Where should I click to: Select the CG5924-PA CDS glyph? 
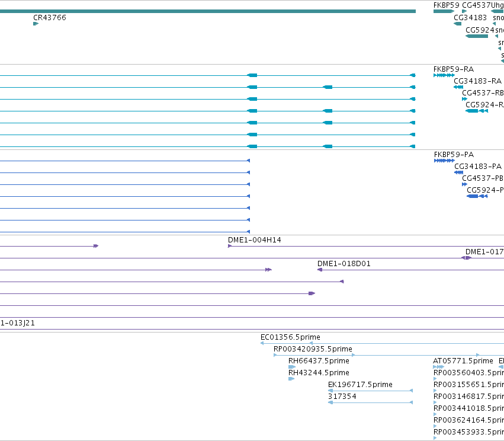point(477,196)
